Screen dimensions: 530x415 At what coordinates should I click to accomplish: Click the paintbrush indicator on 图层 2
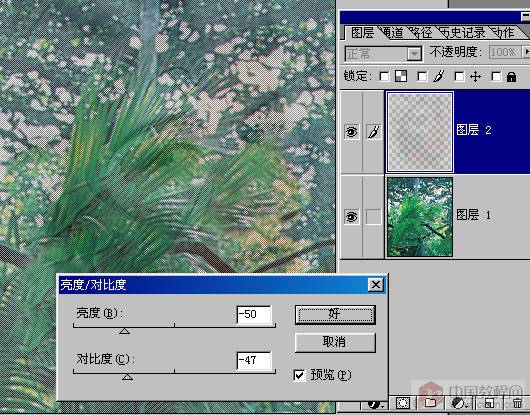[374, 132]
